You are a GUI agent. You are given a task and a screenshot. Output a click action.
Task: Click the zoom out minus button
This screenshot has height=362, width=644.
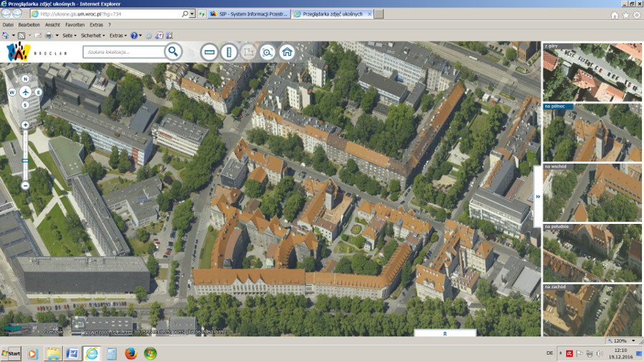pos(25,185)
